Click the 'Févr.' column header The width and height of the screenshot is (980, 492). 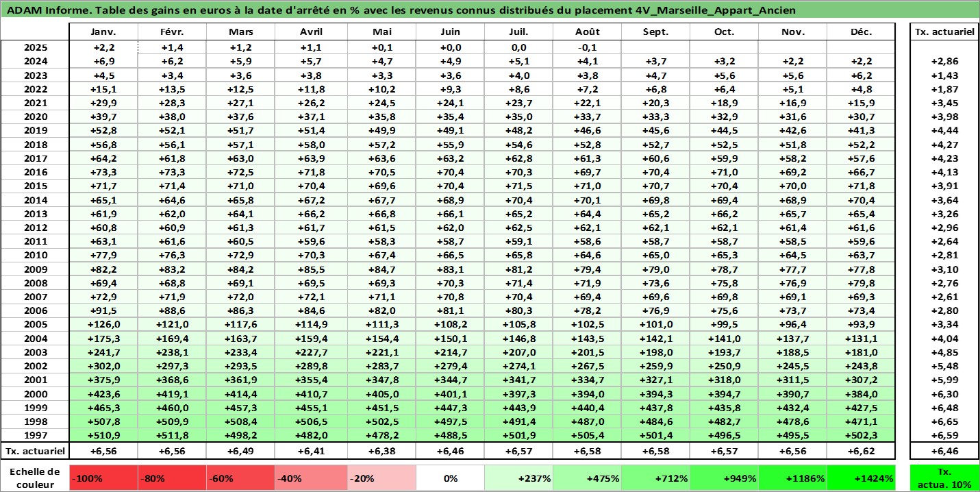(x=173, y=32)
